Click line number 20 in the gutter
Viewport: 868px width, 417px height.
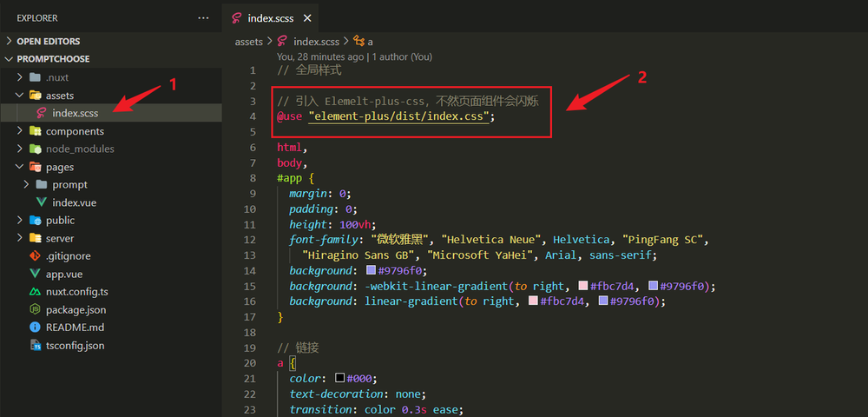[250, 363]
